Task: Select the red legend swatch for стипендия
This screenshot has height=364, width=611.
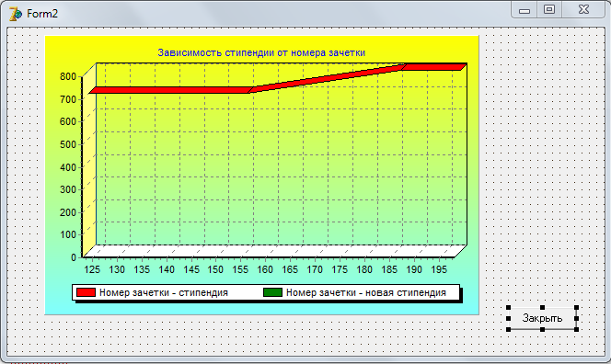Action: 86,292
